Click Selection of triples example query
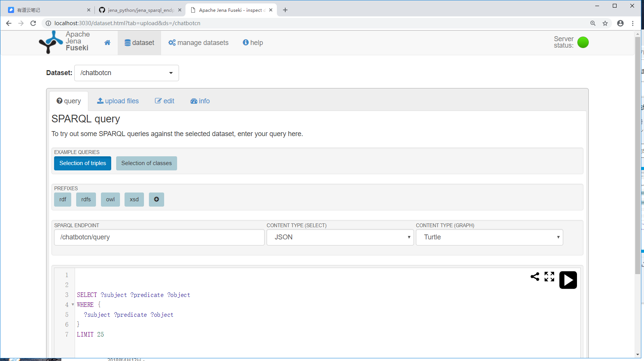 tap(83, 163)
